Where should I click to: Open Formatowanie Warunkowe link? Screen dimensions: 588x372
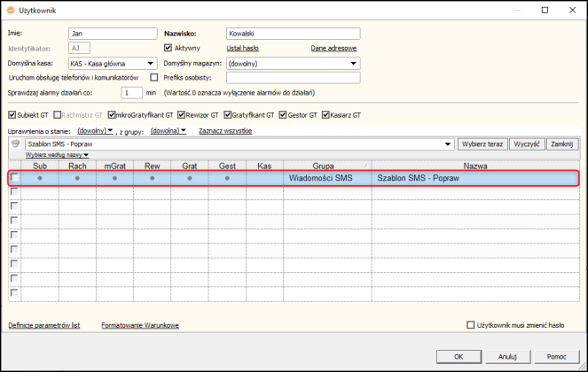140,325
